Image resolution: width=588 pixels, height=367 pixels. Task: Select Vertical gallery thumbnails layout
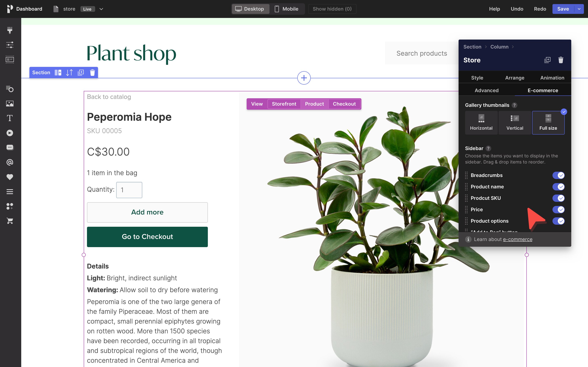click(x=515, y=123)
